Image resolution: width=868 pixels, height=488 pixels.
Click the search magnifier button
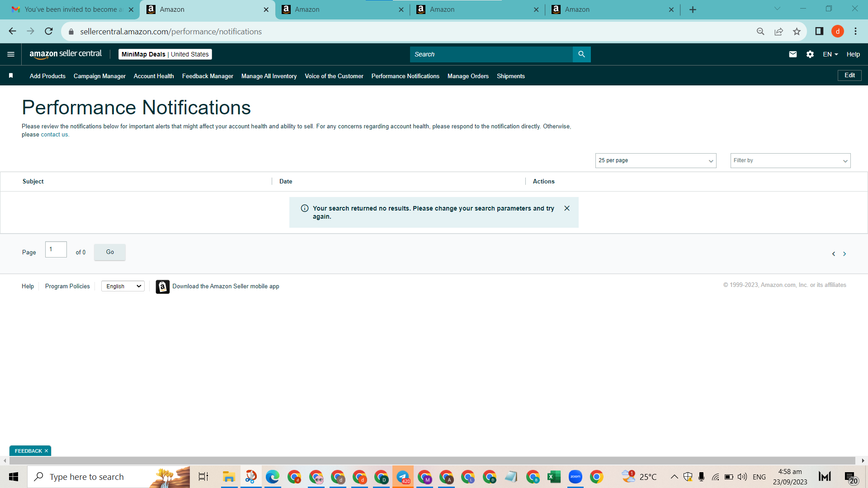pos(581,54)
